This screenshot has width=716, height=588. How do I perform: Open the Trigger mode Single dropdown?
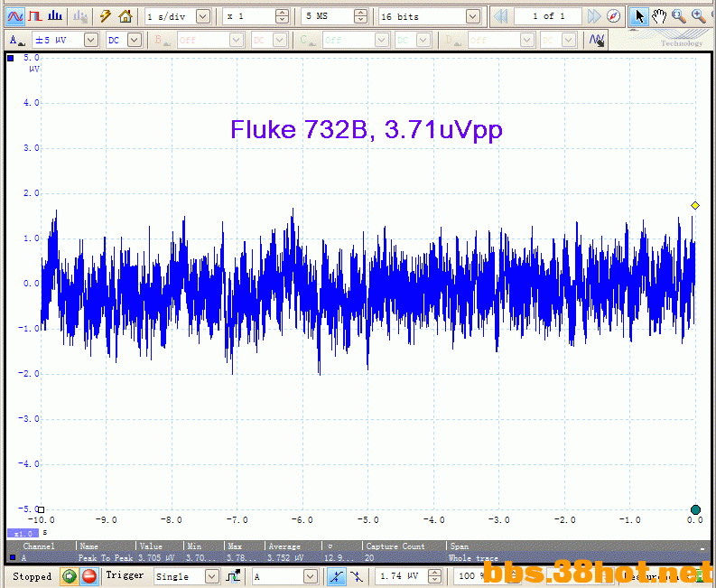[x=211, y=576]
